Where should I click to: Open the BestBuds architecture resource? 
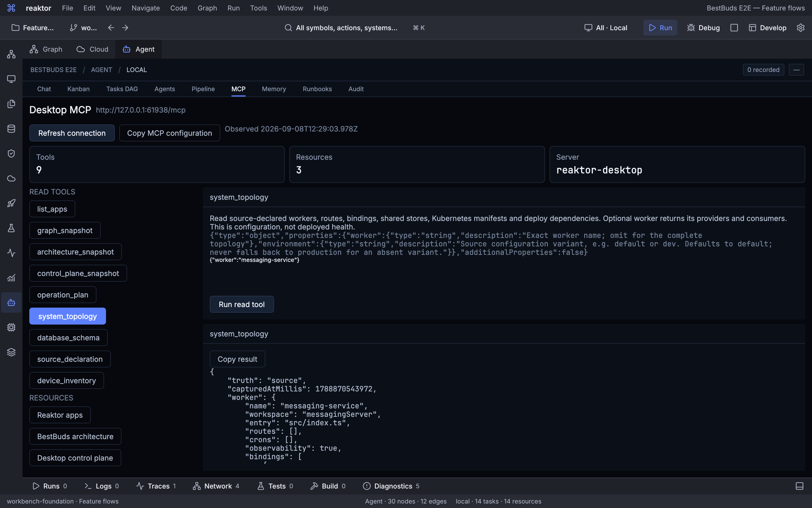point(75,436)
